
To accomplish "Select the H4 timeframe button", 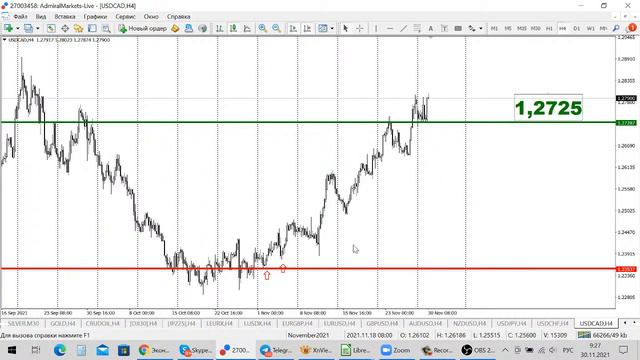I will pos(563,28).
